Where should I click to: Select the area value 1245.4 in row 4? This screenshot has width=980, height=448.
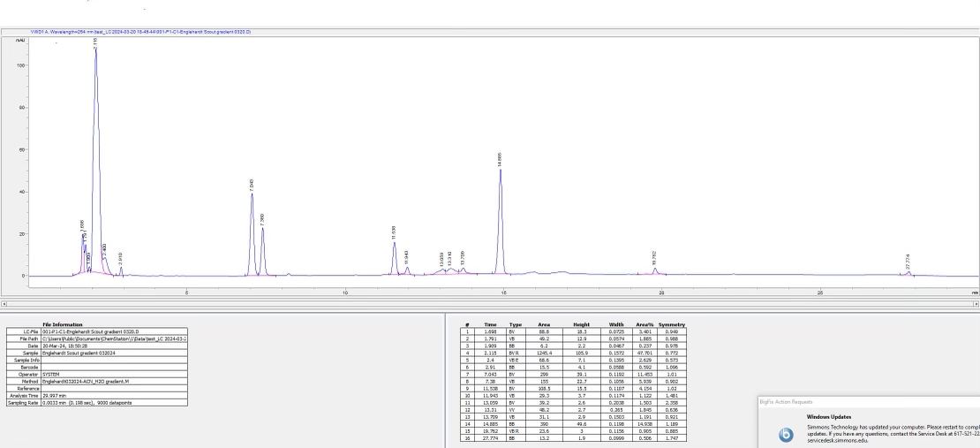[544, 353]
